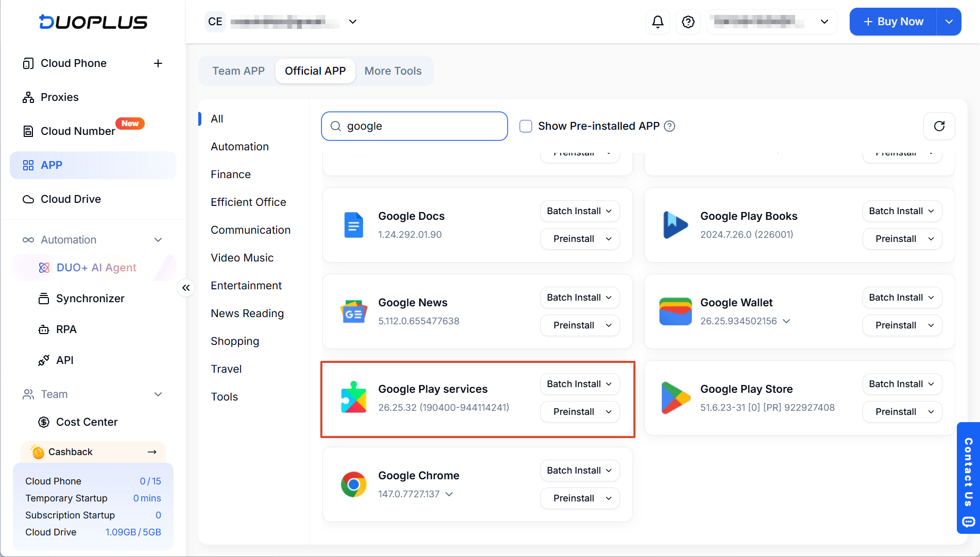Click the search magnifier icon

tap(336, 126)
